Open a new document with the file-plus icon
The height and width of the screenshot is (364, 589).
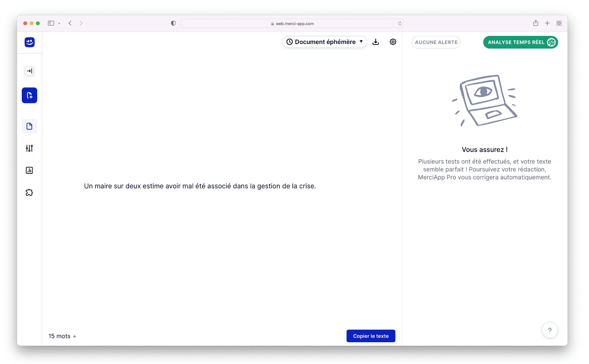pos(29,95)
